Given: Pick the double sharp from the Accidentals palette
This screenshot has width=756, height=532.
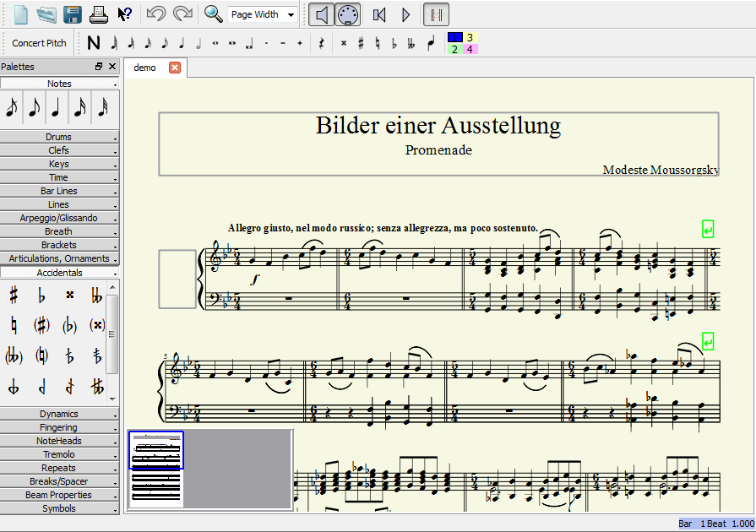Looking at the screenshot, I should tap(69, 296).
